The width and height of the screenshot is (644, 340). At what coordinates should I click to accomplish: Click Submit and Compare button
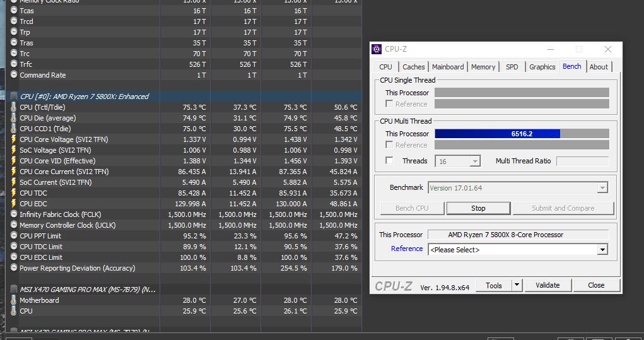(x=563, y=208)
